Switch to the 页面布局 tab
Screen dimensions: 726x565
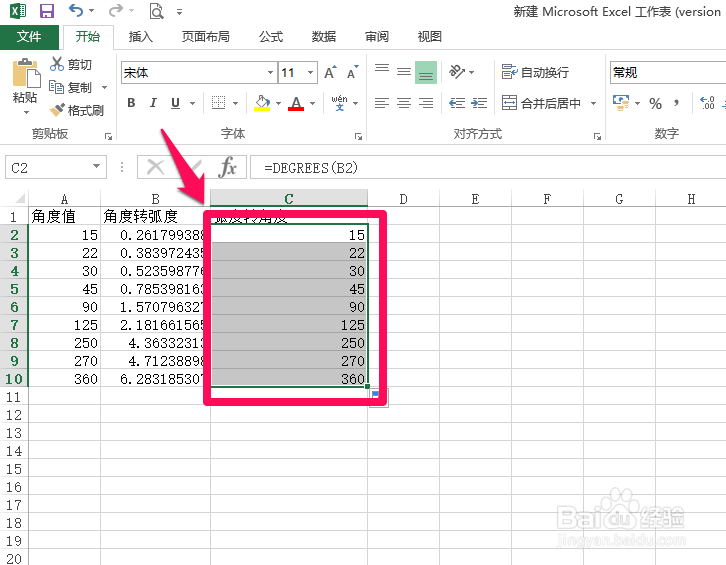pyautogui.click(x=206, y=37)
